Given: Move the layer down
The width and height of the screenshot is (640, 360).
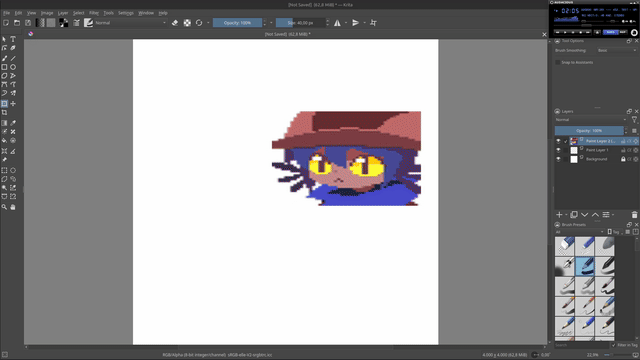Looking at the screenshot, I should coord(584,215).
